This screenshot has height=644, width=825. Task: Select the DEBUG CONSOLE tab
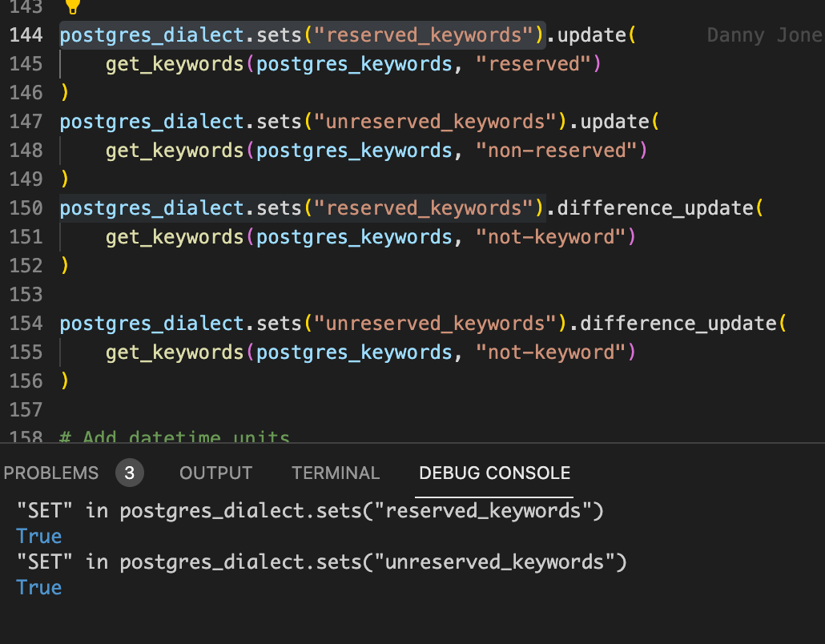point(494,473)
